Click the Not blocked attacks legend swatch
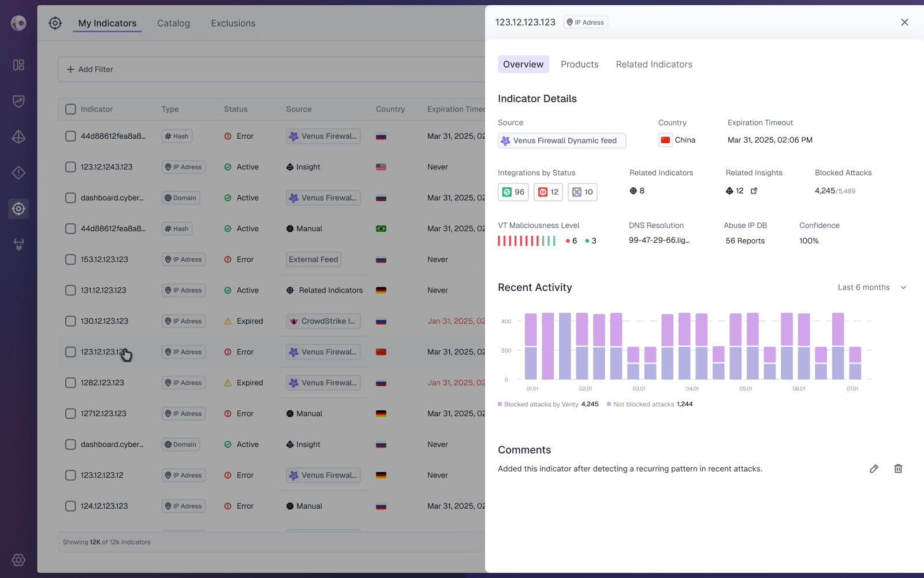Viewport: 924px width, 578px height. (609, 404)
